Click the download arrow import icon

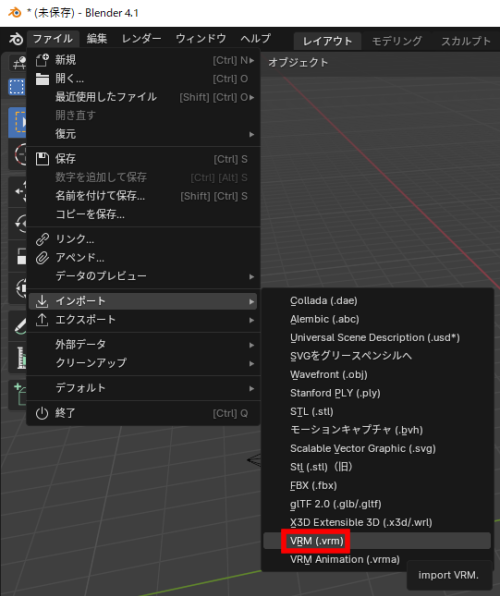click(42, 301)
